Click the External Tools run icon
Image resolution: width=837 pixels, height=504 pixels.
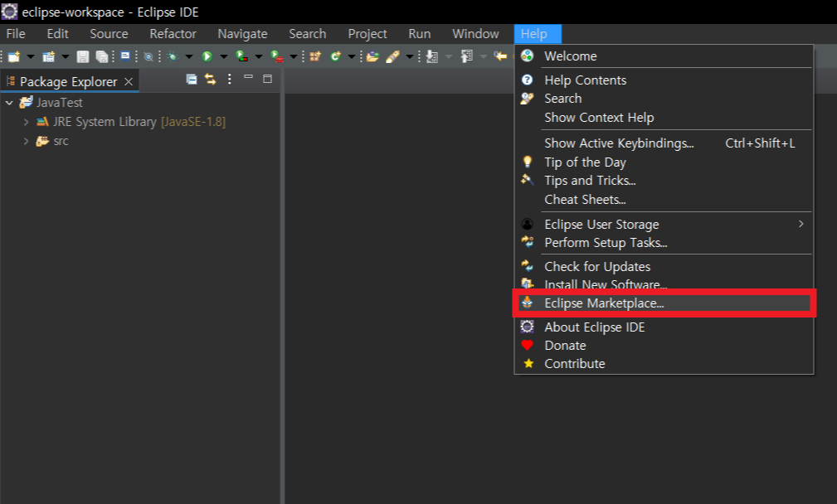277,56
